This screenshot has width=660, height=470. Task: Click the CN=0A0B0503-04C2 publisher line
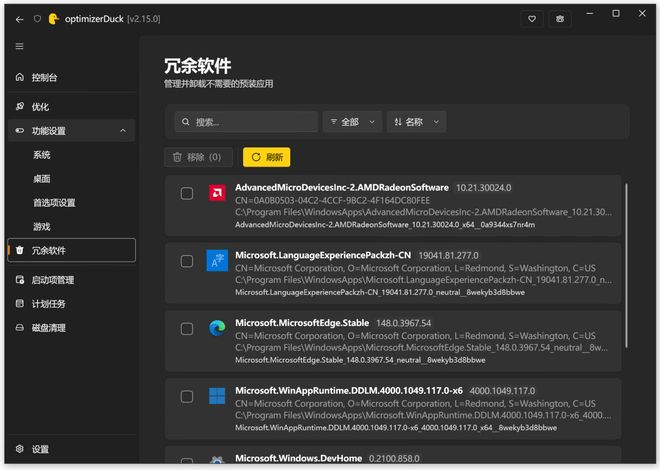[333, 200]
